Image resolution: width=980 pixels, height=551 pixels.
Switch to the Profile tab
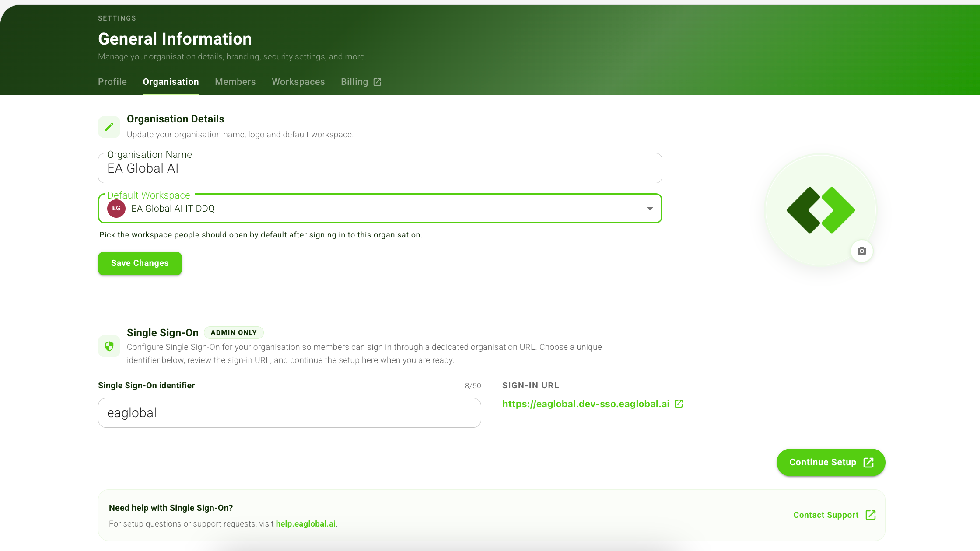[x=112, y=82]
